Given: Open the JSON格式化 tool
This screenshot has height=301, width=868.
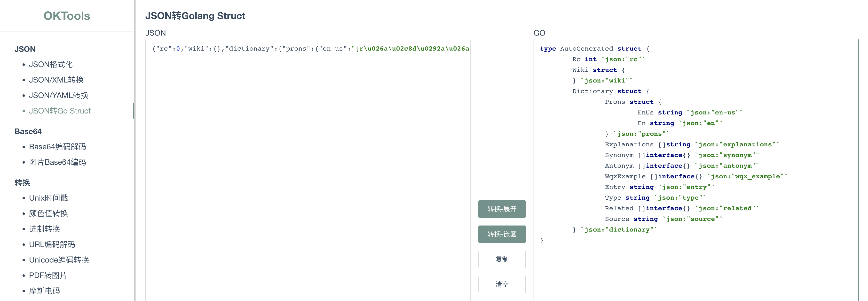Looking at the screenshot, I should pos(51,64).
